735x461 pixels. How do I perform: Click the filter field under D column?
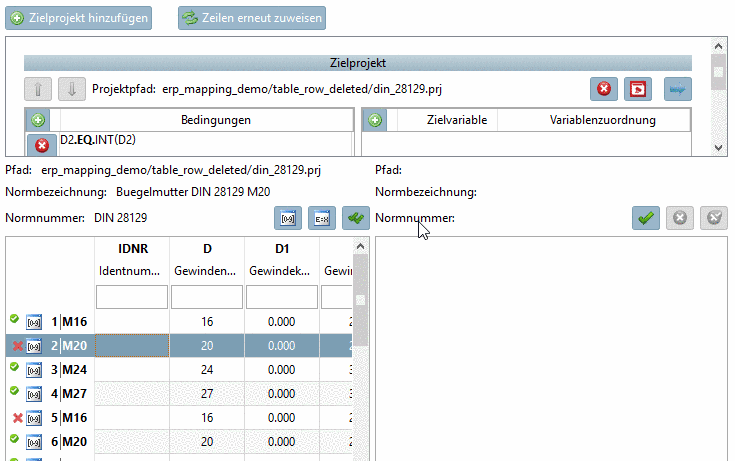coord(207,297)
